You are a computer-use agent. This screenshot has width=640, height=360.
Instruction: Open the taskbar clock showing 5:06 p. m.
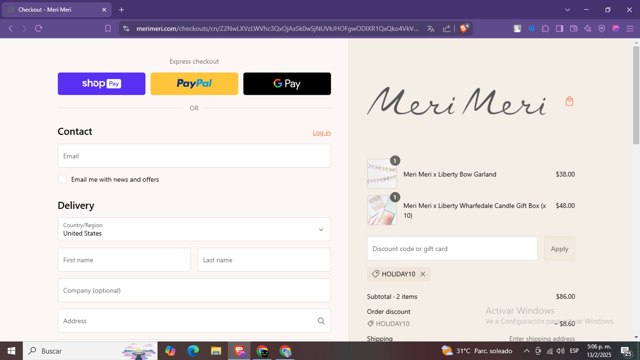tap(599, 351)
